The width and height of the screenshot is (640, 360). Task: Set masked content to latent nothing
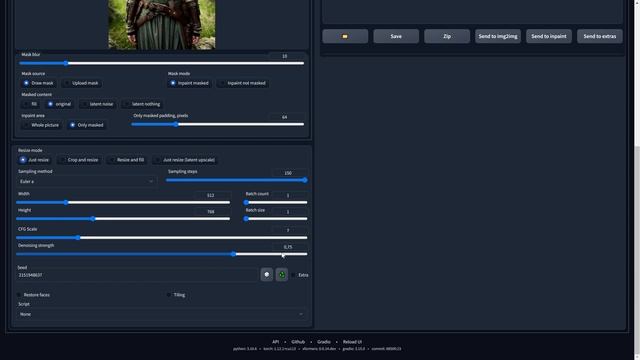coord(142,104)
